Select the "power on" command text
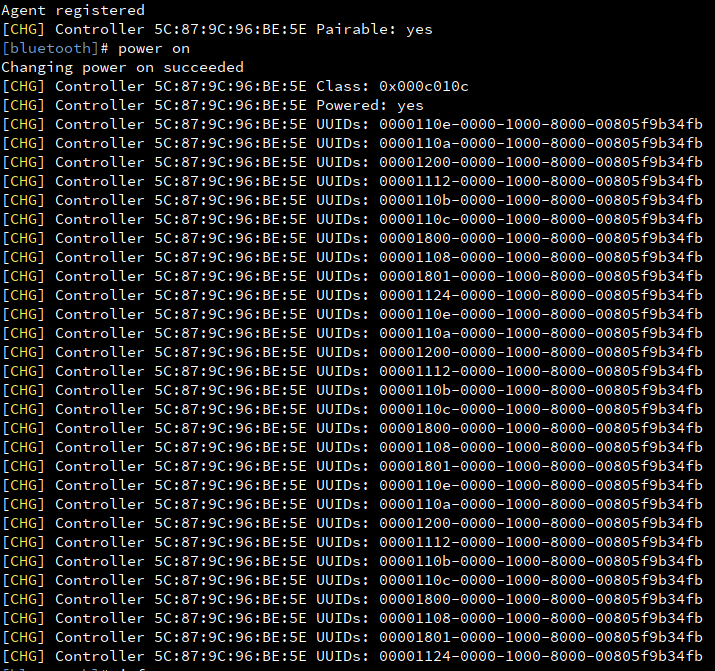This screenshot has height=671, width=715. pos(154,49)
